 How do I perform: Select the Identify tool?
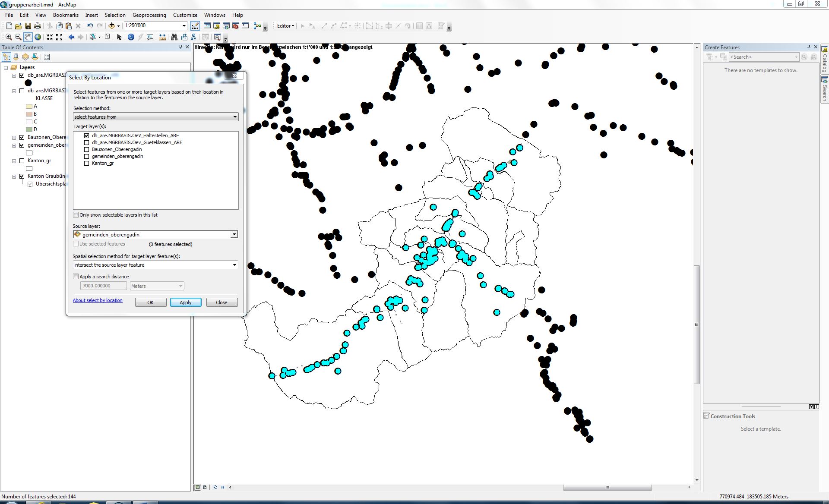tap(131, 37)
